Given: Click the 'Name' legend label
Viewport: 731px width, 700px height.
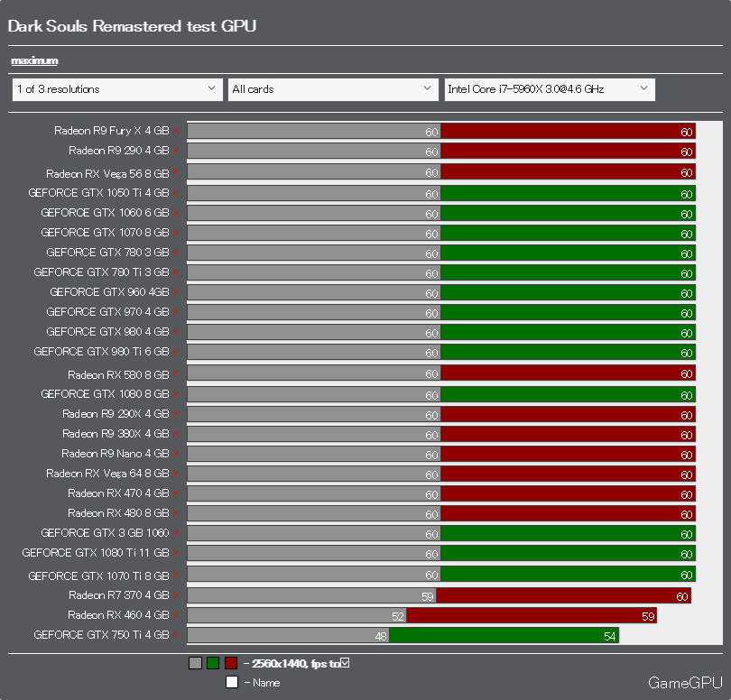Looking at the screenshot, I should coord(266,683).
